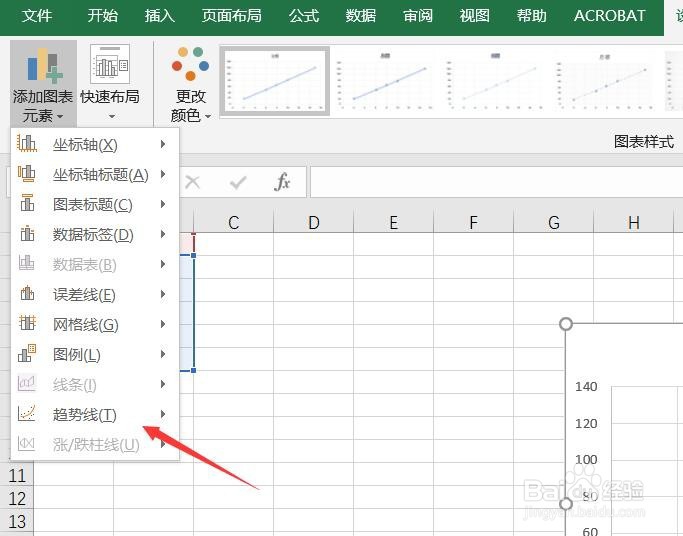
Task: Select the first highlighted chart style thumbnail
Action: [x=274, y=81]
